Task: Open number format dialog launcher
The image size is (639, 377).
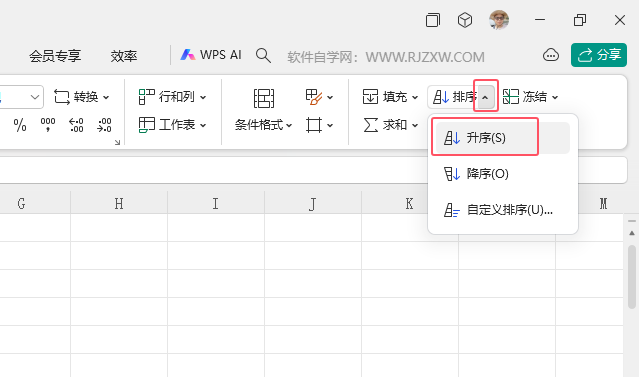Action: point(117,142)
